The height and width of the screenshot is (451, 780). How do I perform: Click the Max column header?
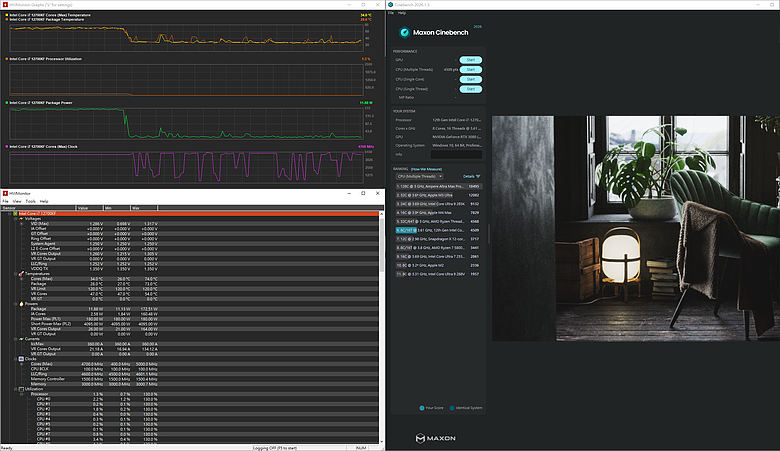tap(144, 208)
